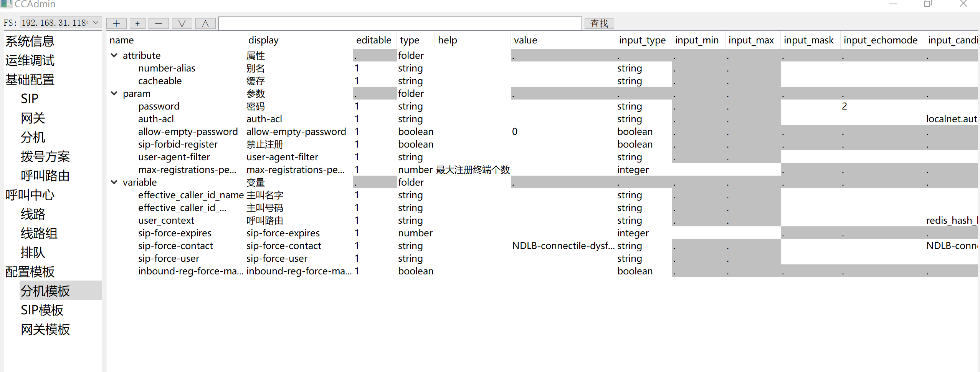Focus the search text field
980x372 pixels.
coord(400,23)
